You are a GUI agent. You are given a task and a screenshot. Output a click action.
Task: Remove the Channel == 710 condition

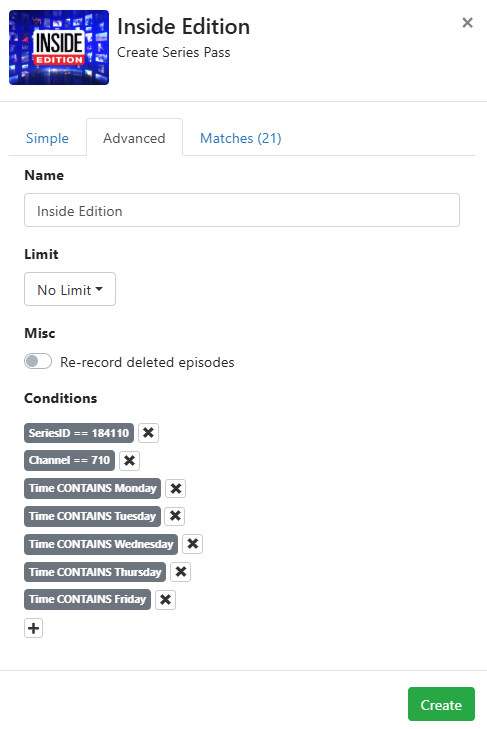pyautogui.click(x=129, y=461)
